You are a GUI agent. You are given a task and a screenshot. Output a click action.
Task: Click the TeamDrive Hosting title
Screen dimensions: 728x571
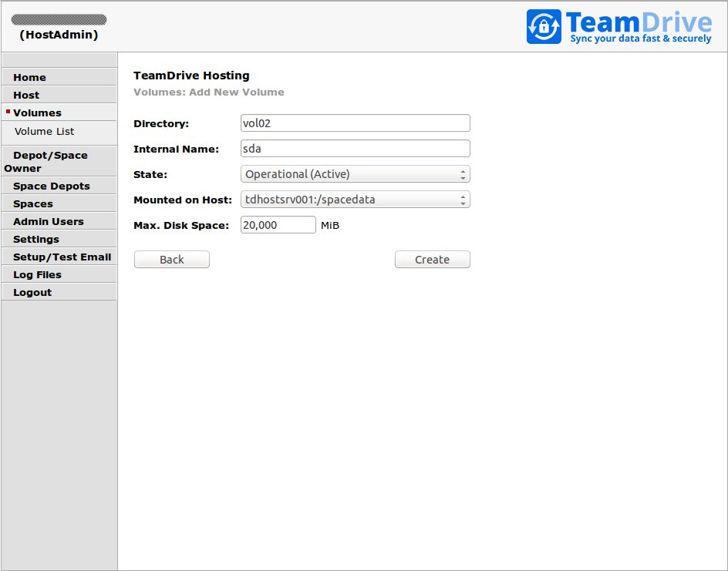191,76
